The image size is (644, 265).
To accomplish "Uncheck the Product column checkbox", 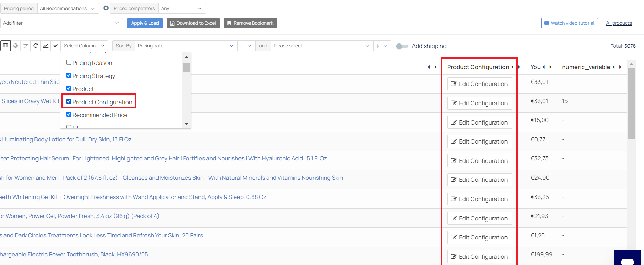I will [x=69, y=88].
